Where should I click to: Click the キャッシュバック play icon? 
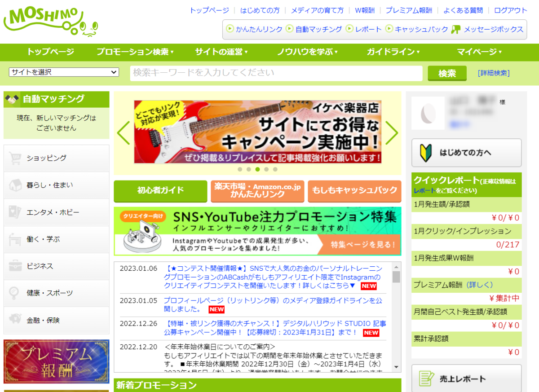tap(389, 29)
